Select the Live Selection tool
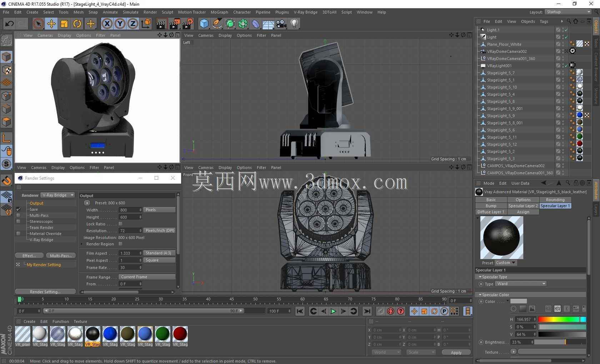This screenshot has height=364, width=600. (38, 24)
